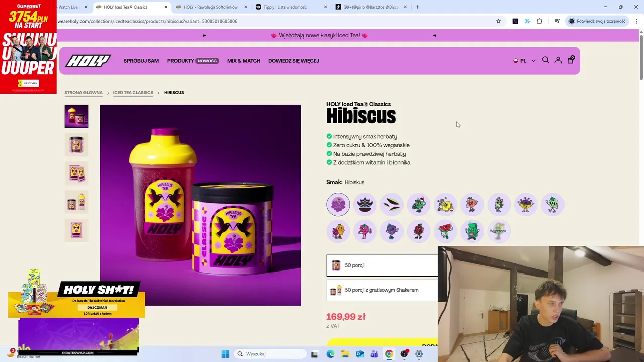
Task: Open the PRODUKTY menu
Action: pos(193,61)
